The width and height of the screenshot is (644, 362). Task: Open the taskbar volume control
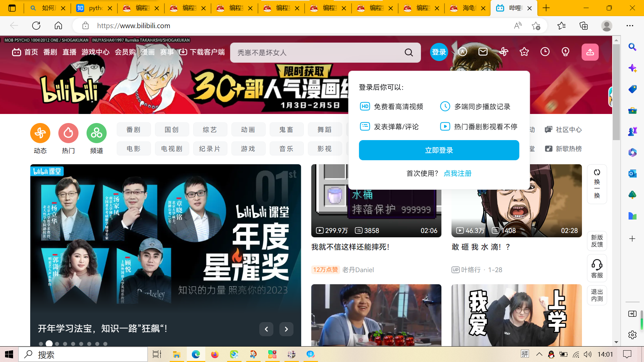(x=587, y=354)
